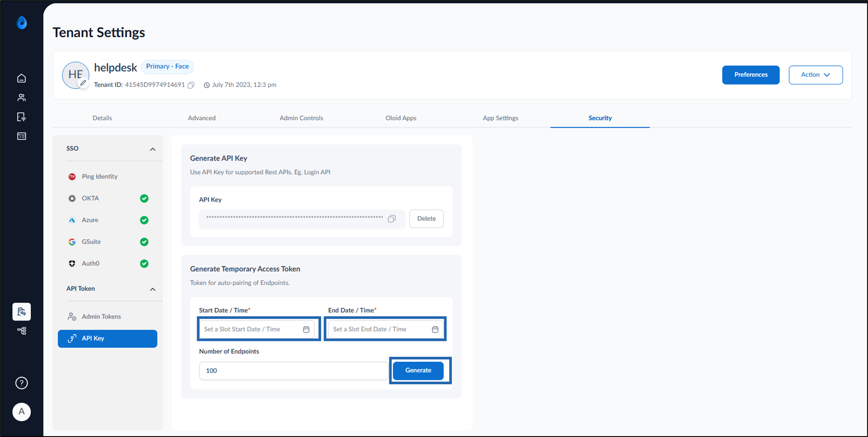The height and width of the screenshot is (437, 868).
Task: Copy the Tenant ID with copy icon
Action: [191, 85]
